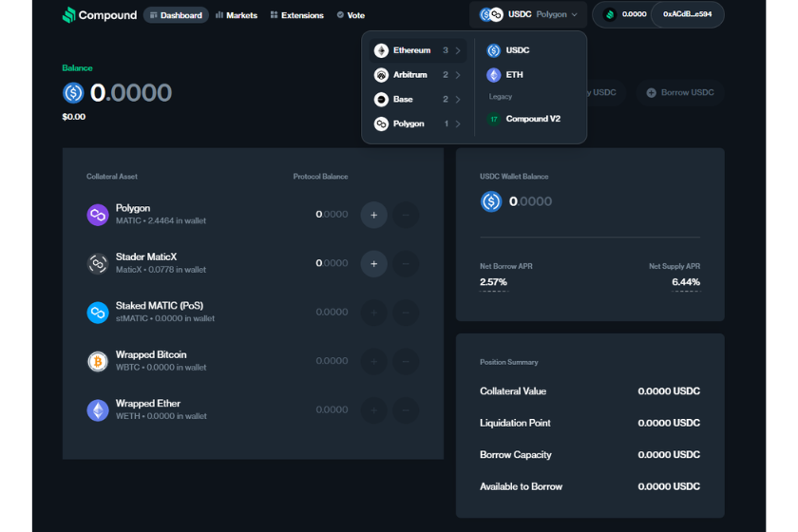Click the USDC Wallet Balance coin icon
The height and width of the screenshot is (532, 798).
[x=491, y=201]
